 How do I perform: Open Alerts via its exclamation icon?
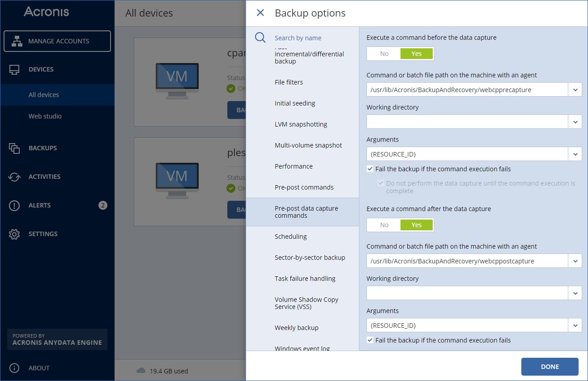(x=14, y=205)
